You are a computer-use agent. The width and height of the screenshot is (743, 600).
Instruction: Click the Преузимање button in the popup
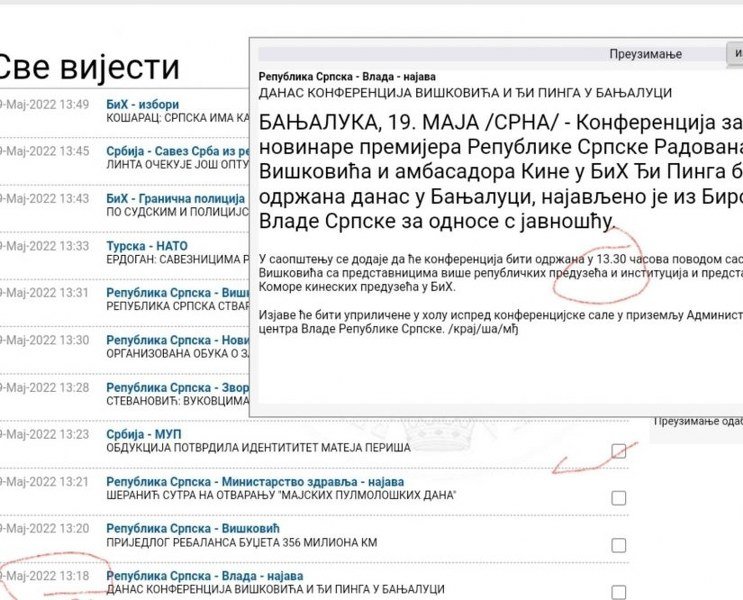click(645, 53)
